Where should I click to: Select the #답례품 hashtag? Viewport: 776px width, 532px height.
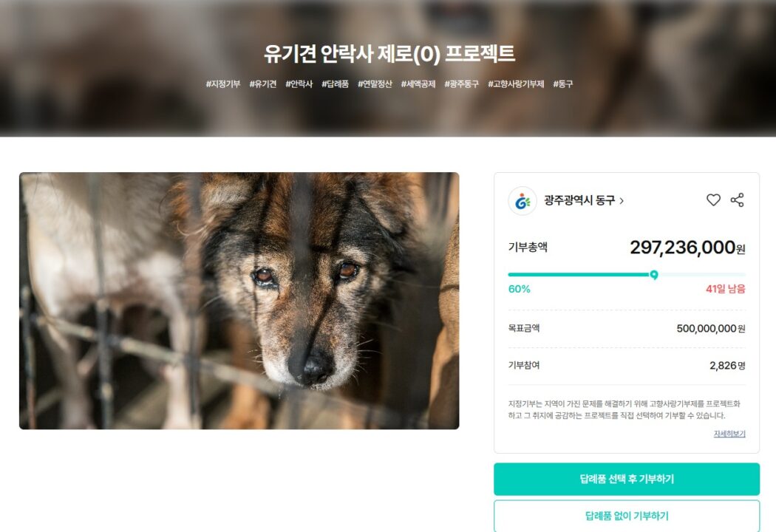tap(335, 84)
